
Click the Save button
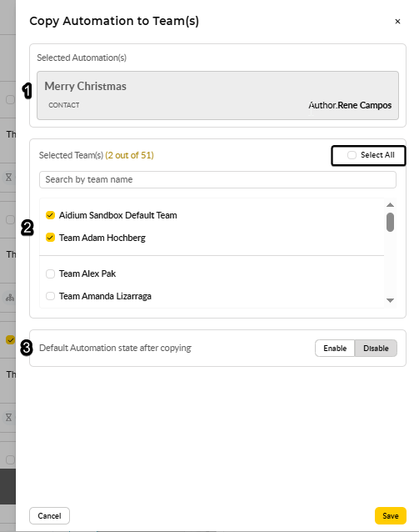tap(390, 515)
